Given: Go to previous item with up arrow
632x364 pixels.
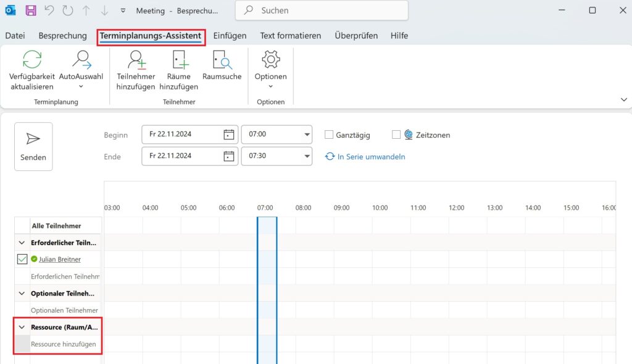Looking at the screenshot, I should (86, 10).
